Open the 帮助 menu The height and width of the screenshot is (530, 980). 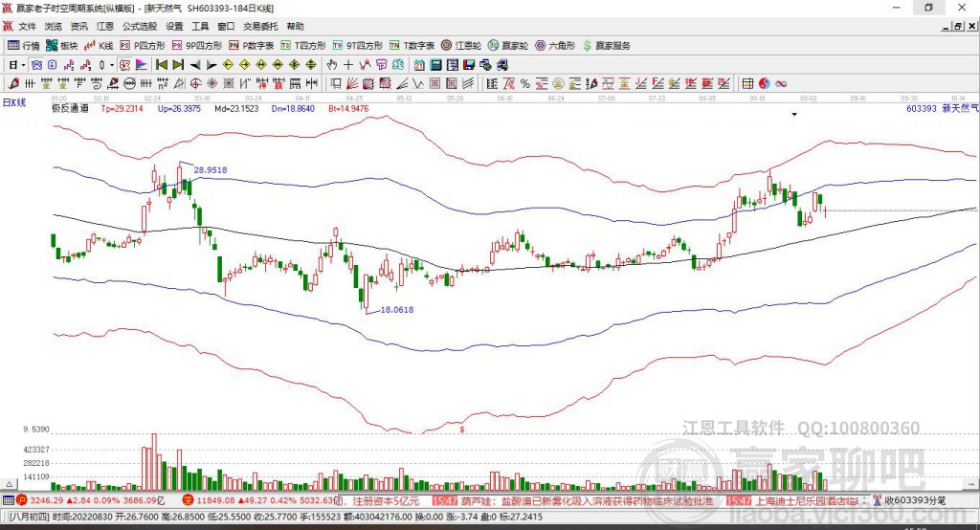pos(295,26)
